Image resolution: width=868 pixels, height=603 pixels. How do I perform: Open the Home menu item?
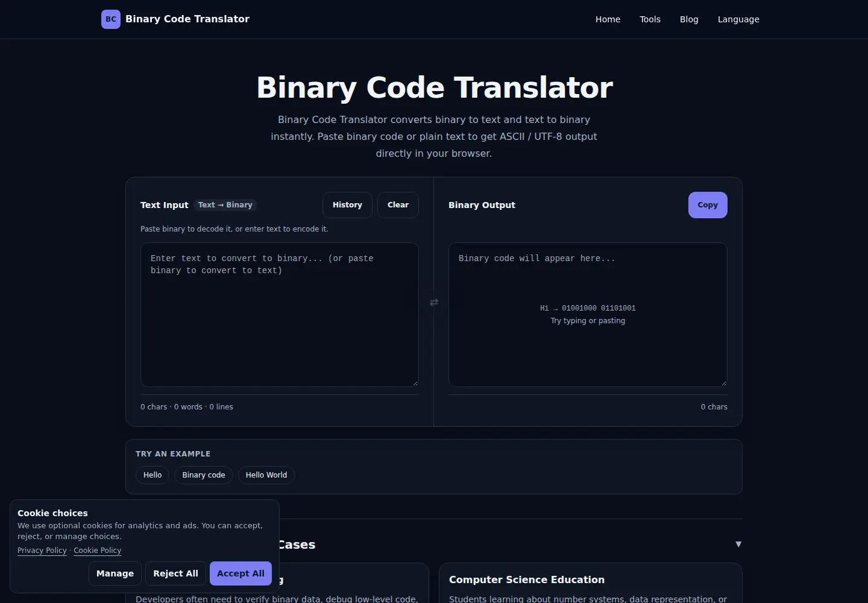click(608, 19)
